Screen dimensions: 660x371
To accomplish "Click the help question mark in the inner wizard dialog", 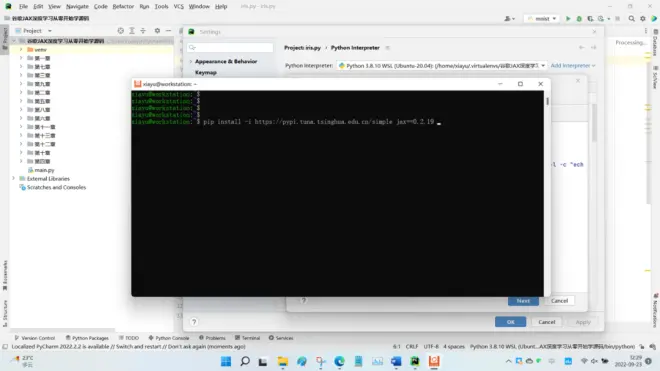I will [303, 301].
